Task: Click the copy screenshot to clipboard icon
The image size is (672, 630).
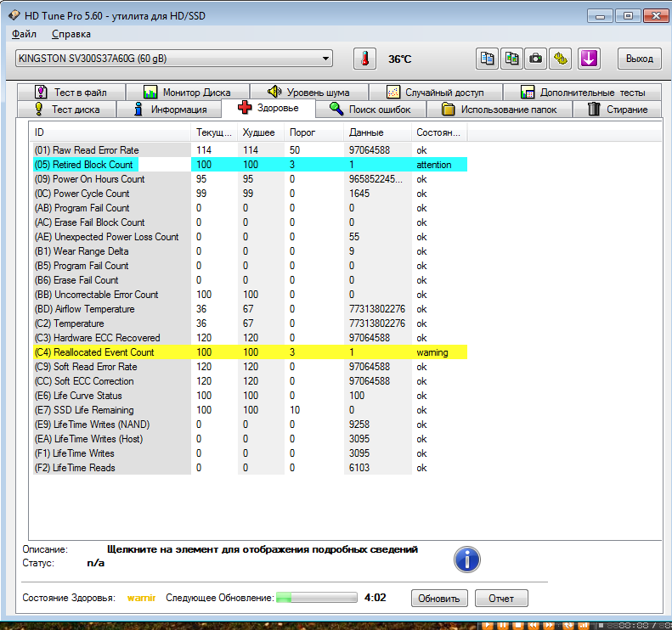Action: click(511, 59)
